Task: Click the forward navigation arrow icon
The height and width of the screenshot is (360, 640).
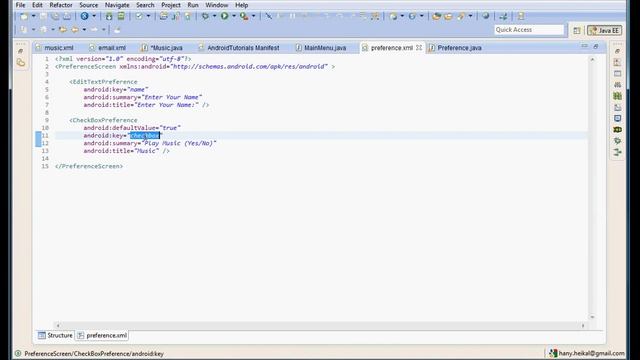Action: click(x=94, y=30)
